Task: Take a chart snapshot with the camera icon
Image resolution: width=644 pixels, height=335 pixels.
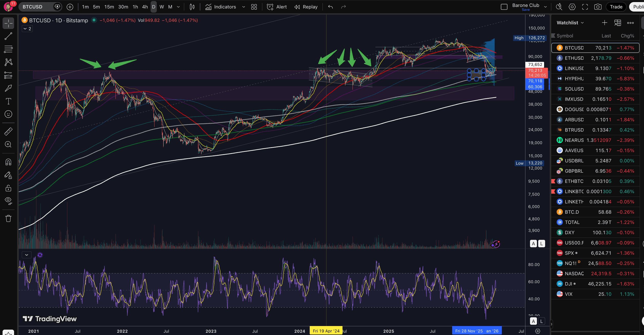Action: 598,7
